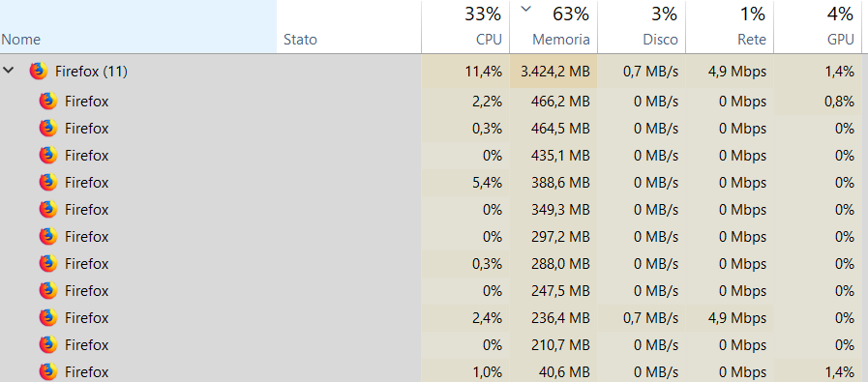Viewport: 868px width, 382px height.
Task: Select Firefox process icon using 435,1 MB
Action: (48, 156)
